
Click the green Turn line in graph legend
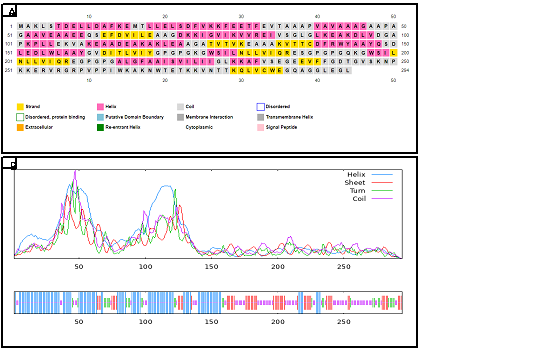click(382, 190)
